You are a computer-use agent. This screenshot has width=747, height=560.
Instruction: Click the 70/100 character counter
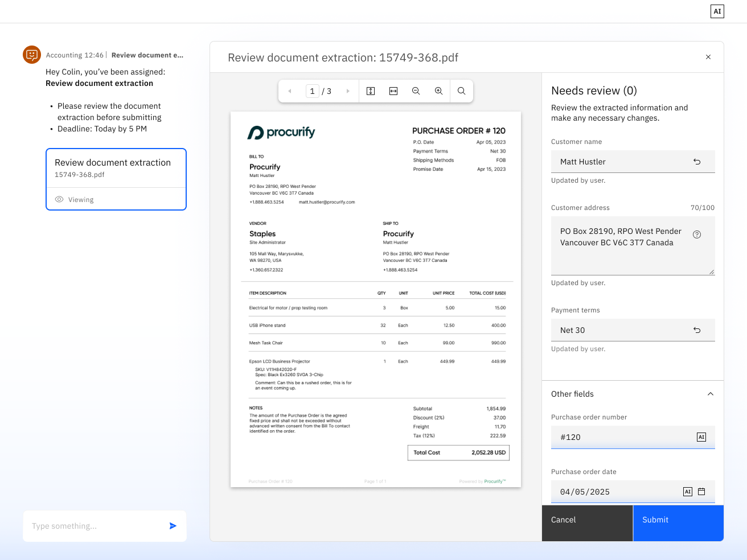tap(703, 208)
